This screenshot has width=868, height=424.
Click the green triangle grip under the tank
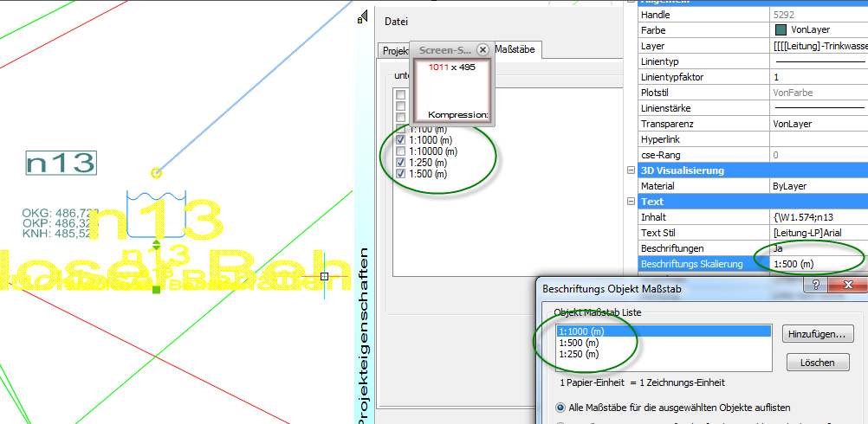coord(156,243)
